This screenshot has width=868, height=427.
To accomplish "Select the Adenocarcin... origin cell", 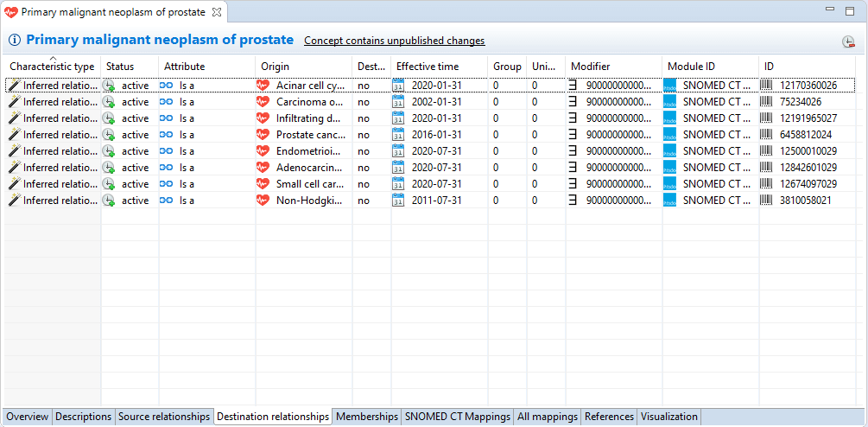I will pyautogui.click(x=309, y=168).
